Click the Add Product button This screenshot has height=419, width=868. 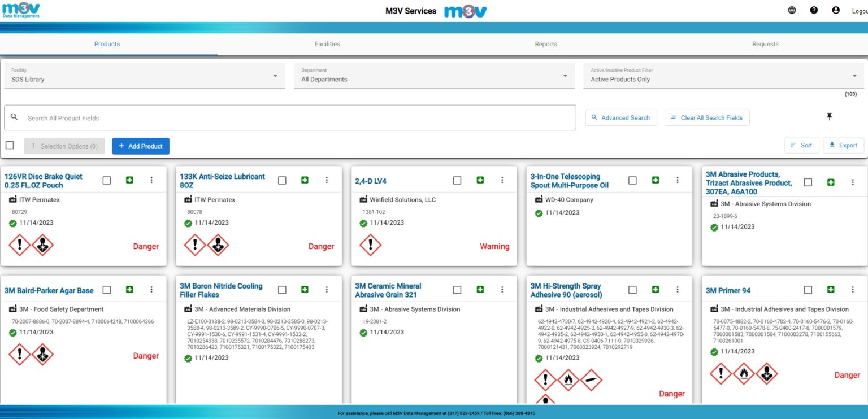click(x=140, y=146)
